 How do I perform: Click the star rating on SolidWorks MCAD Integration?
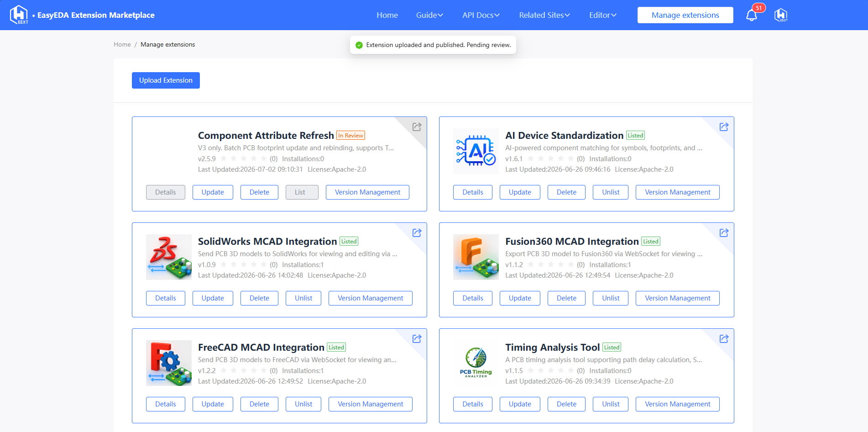(244, 265)
